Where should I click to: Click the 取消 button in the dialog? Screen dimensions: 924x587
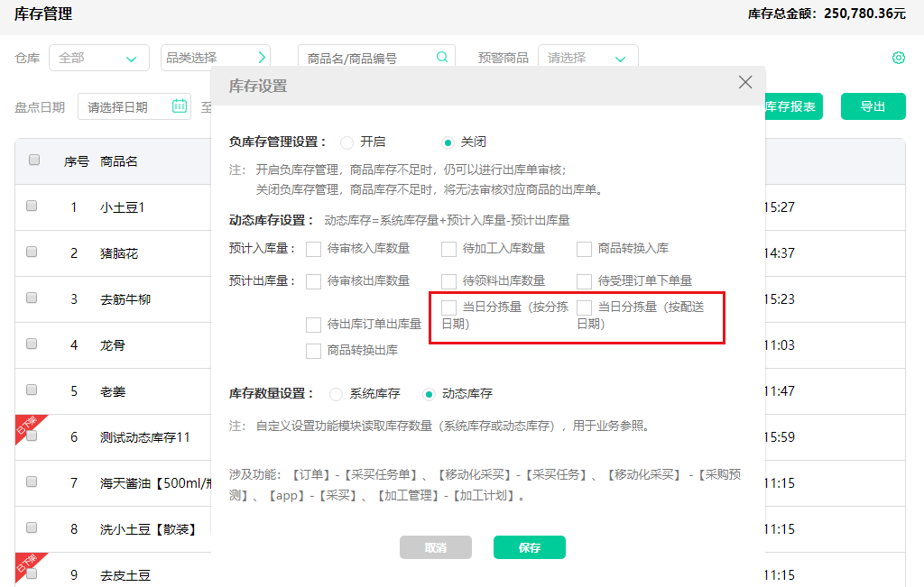point(435,547)
